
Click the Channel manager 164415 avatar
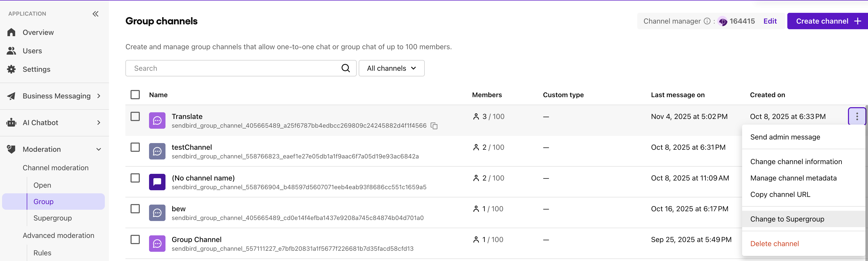(x=723, y=22)
